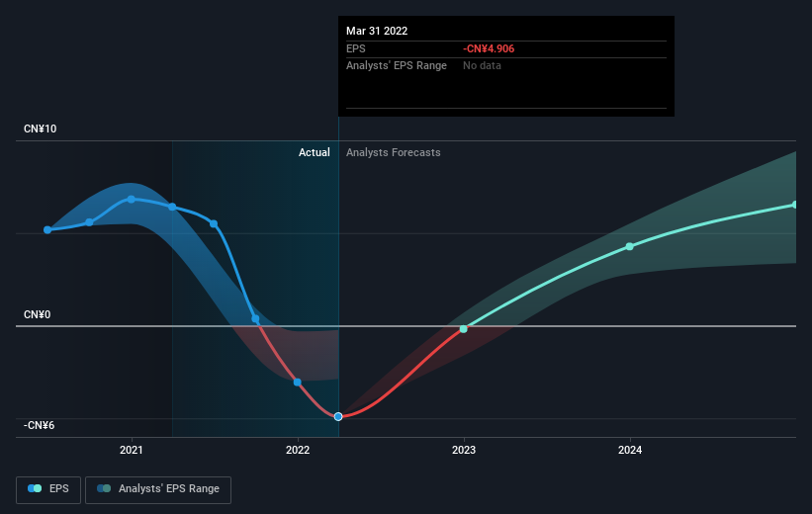This screenshot has height=514, width=812.
Task: Click the 2024 x-axis label
Action: [630, 450]
